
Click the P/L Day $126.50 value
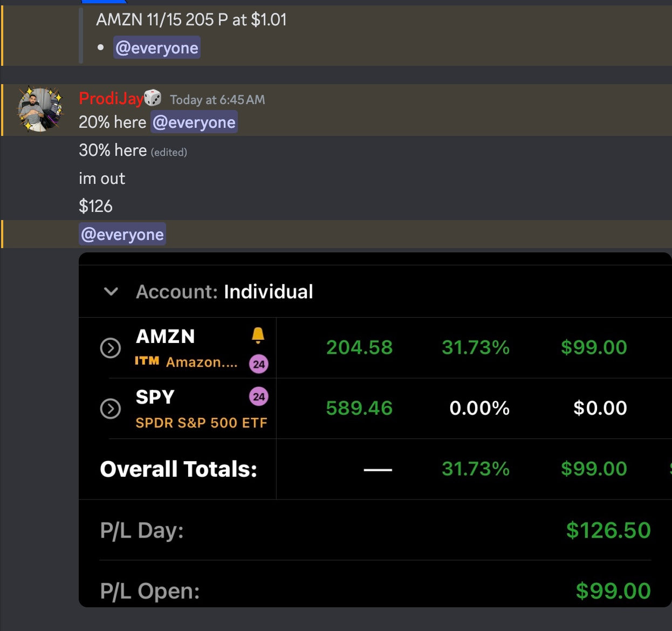pos(608,530)
